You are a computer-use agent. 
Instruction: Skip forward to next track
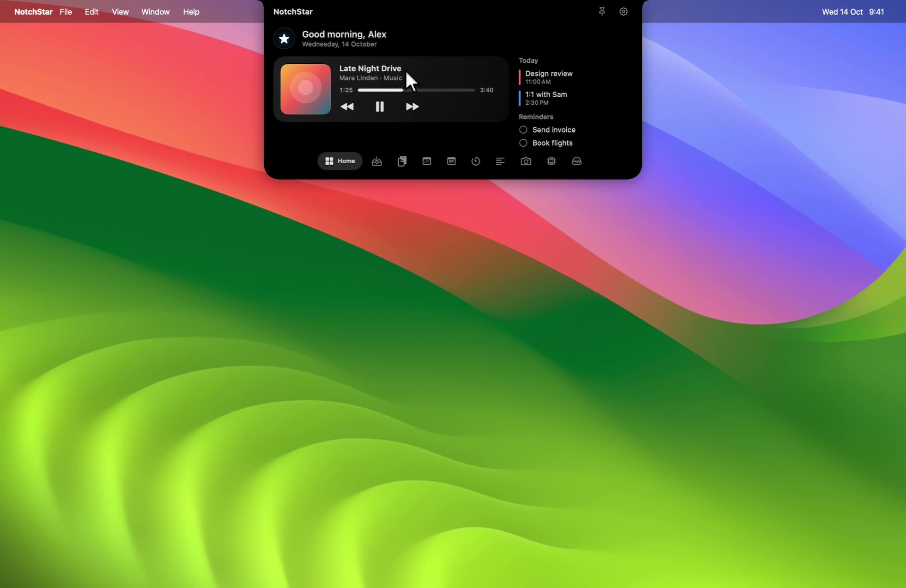click(412, 107)
